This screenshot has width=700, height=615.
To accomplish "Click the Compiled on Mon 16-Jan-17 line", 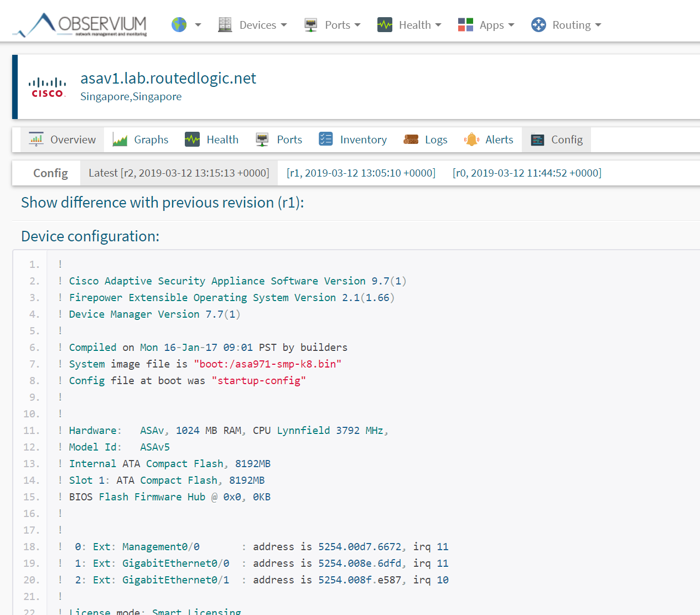I will [x=203, y=348].
